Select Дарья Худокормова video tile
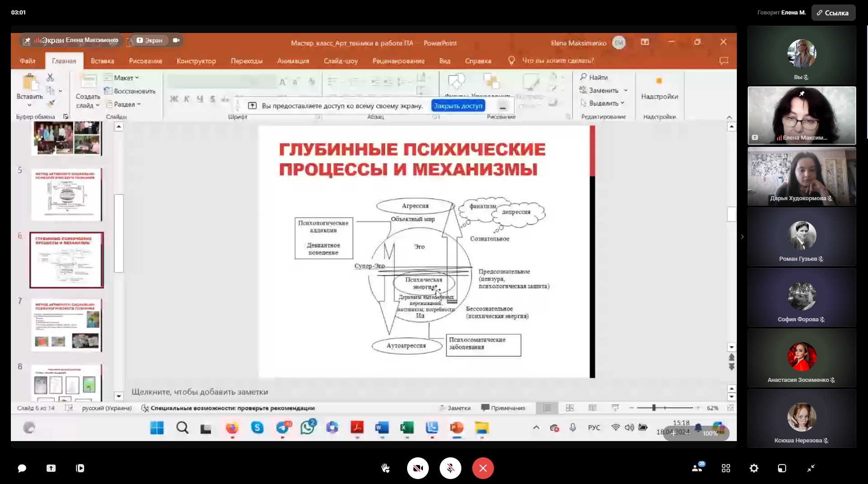The image size is (868, 484). 802,176
